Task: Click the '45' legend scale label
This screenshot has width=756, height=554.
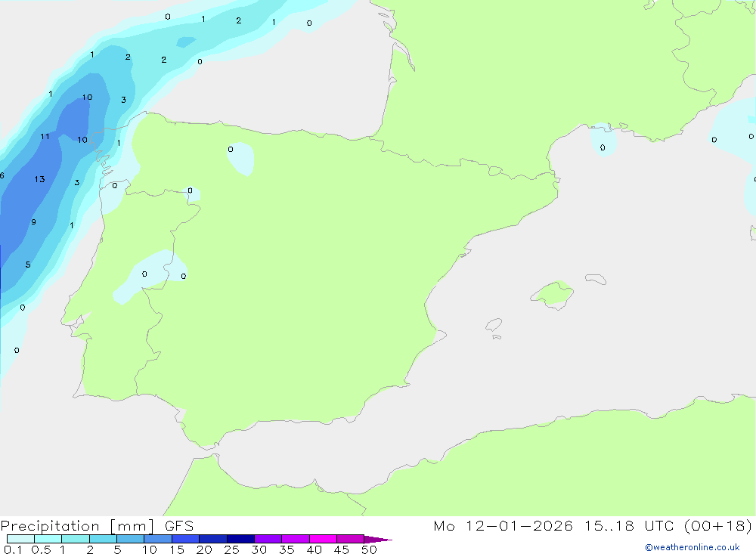Action: pyautogui.click(x=342, y=549)
